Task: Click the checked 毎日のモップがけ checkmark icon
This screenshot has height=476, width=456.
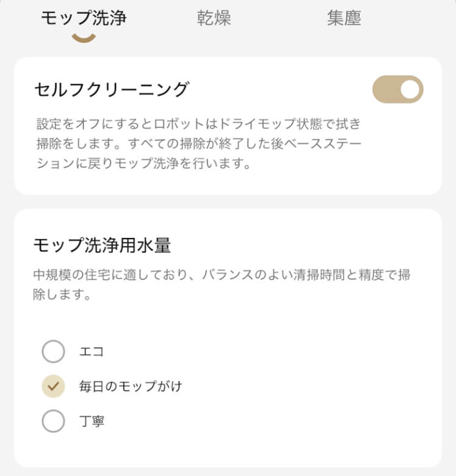Action: pos(53,386)
